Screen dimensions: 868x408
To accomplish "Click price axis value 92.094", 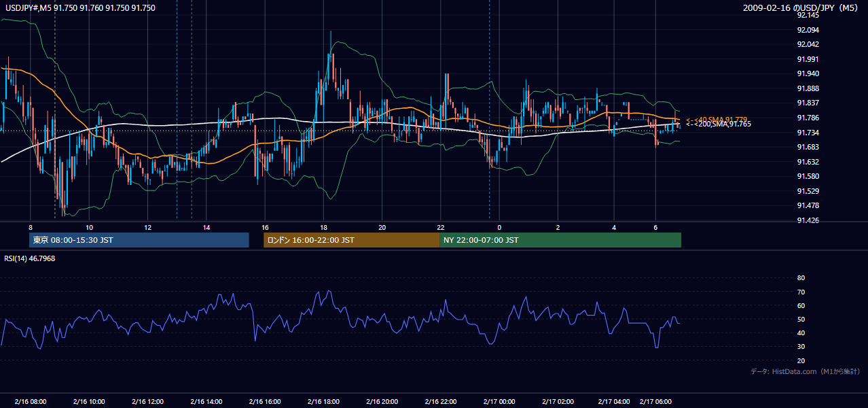I will tap(808, 30).
